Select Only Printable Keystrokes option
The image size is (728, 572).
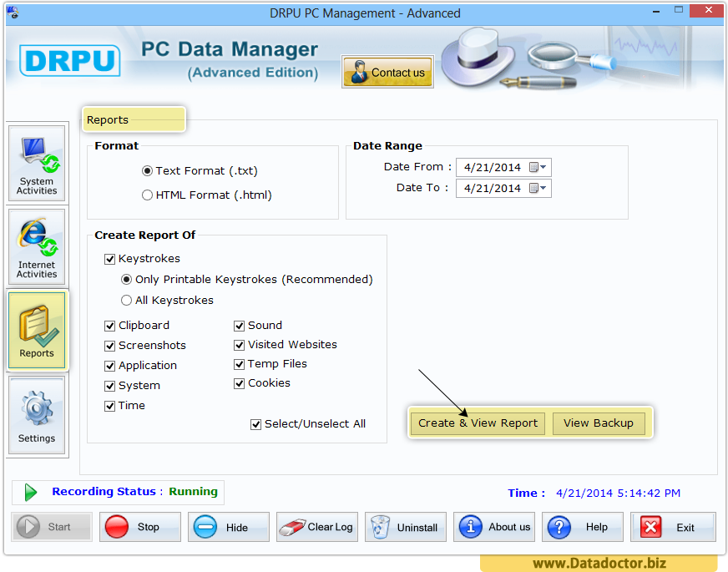(126, 280)
